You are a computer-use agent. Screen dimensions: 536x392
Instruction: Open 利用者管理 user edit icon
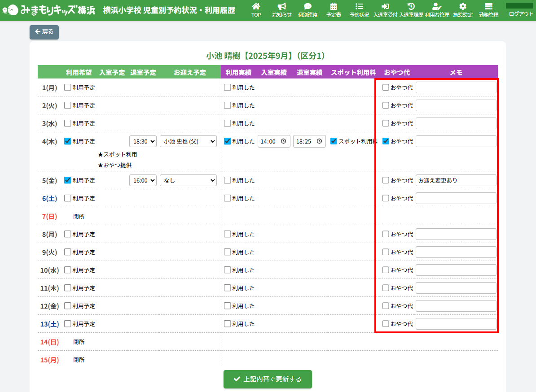coord(437,10)
